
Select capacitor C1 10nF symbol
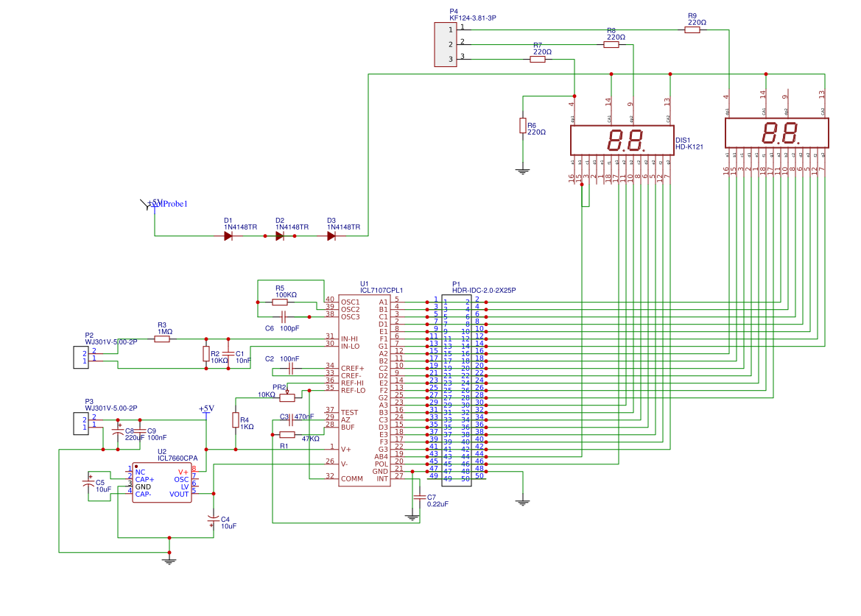pos(228,354)
